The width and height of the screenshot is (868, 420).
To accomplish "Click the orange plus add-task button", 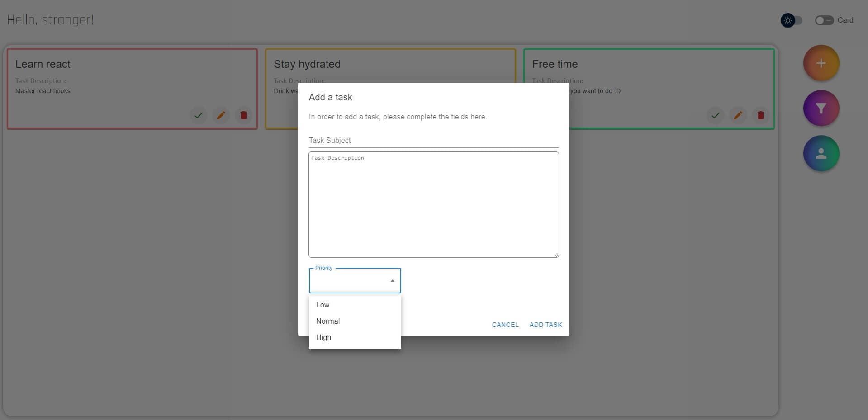I will point(821,63).
